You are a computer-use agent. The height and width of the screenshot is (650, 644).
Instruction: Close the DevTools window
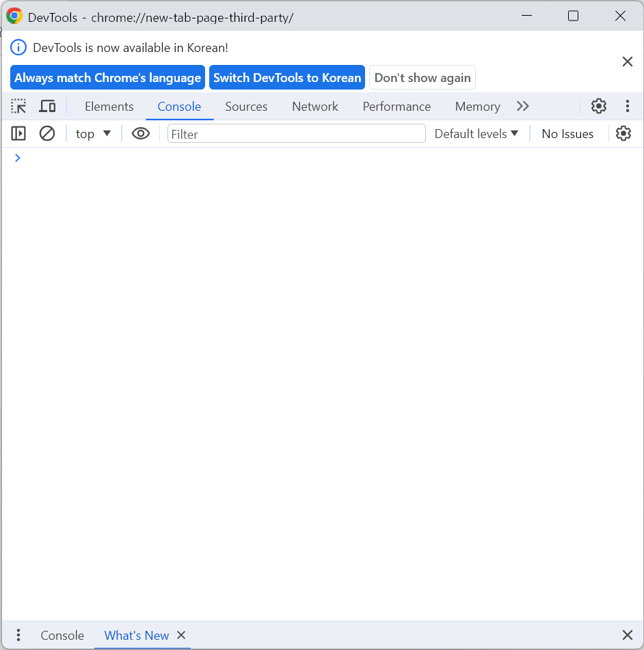(x=620, y=16)
